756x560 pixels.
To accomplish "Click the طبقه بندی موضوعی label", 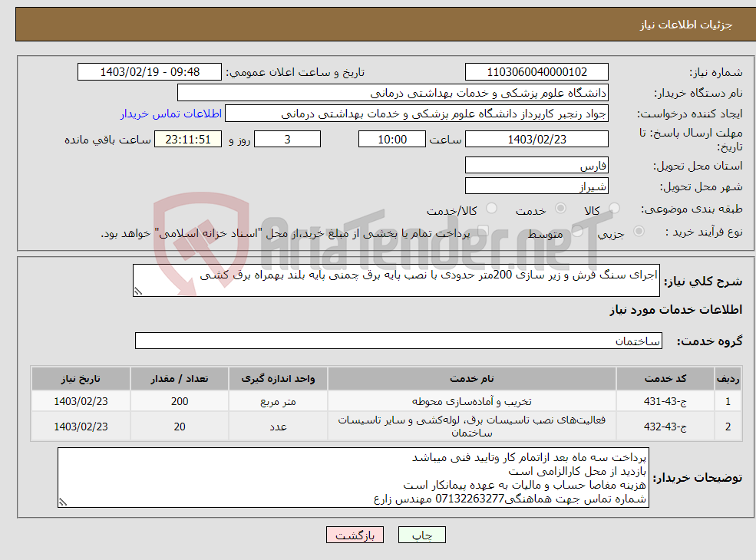I will pos(692,209).
